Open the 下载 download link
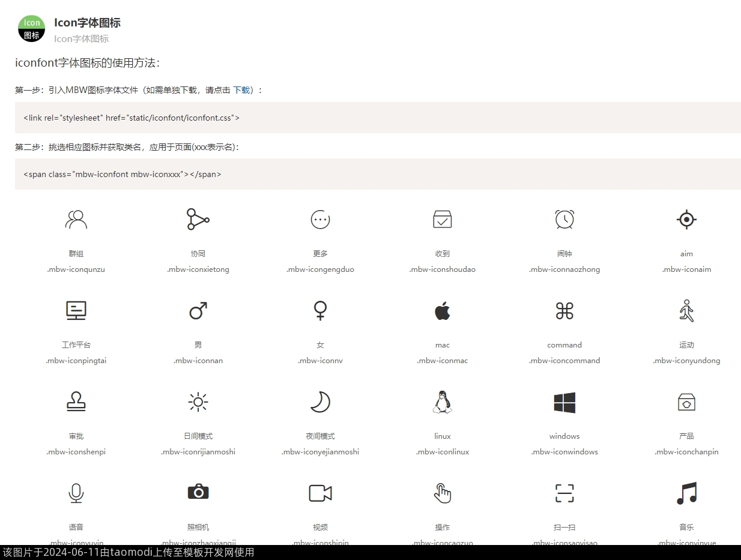Viewport: 741px width, 560px height. 241,90
